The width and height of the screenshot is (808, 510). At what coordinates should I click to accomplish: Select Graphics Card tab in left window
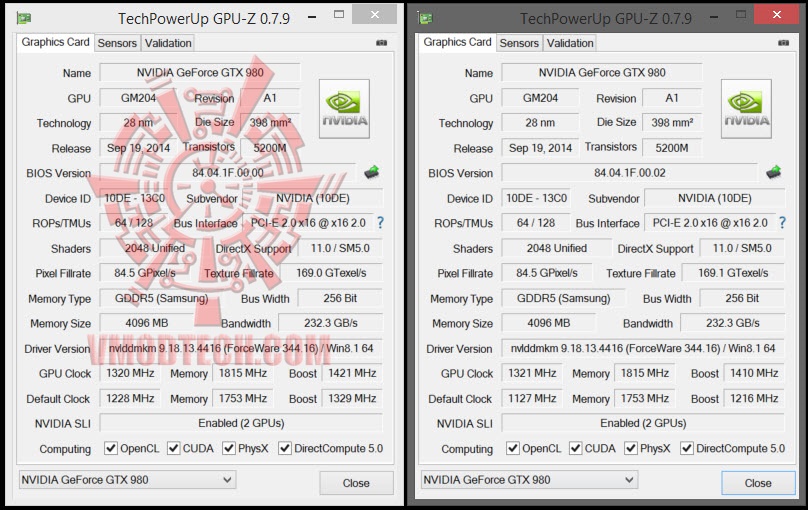pos(55,42)
